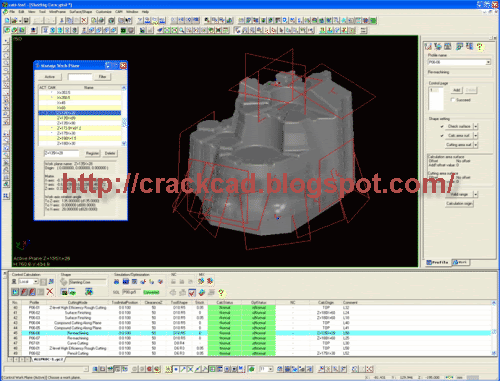Viewport: 500px width, 381px height.
Task: Select table row 47, Curve Cutting
Action: [x=250, y=343]
